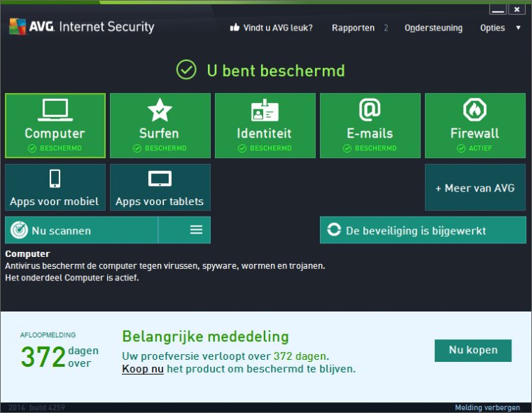This screenshot has height=413, width=532.
Task: Open the Meer van AVG tile
Action: tap(475, 187)
